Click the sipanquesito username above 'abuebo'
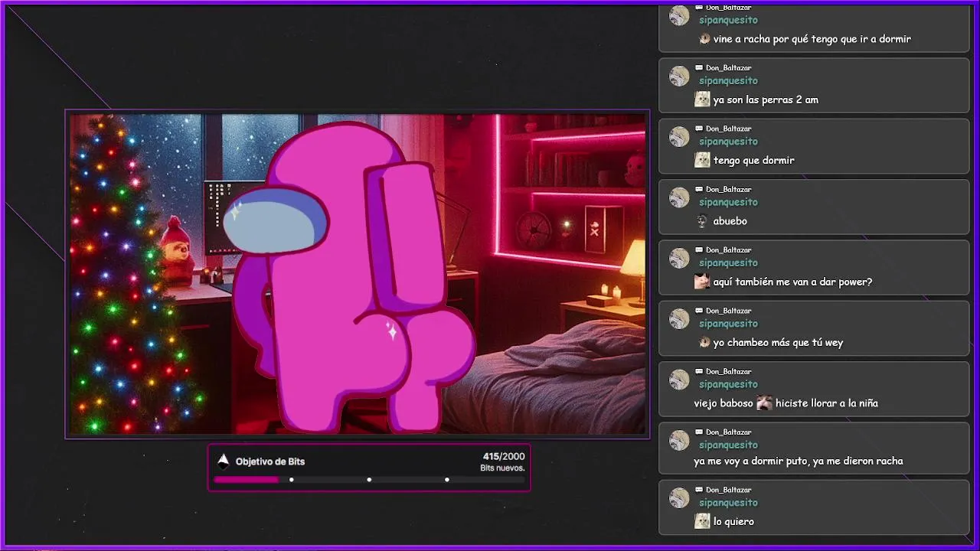Screen dimensions: 980x551 728,202
